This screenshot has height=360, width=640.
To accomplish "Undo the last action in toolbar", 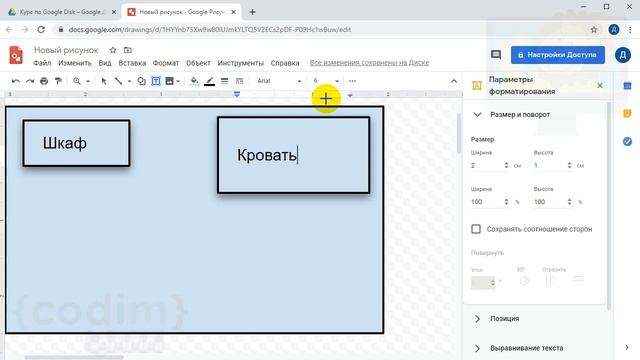I will pos(16,81).
